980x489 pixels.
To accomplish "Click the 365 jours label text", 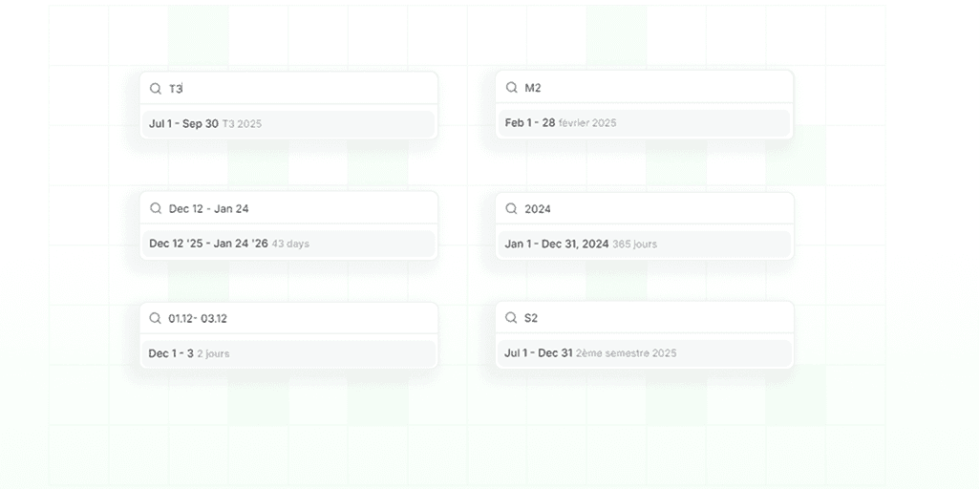I will 635,244.
